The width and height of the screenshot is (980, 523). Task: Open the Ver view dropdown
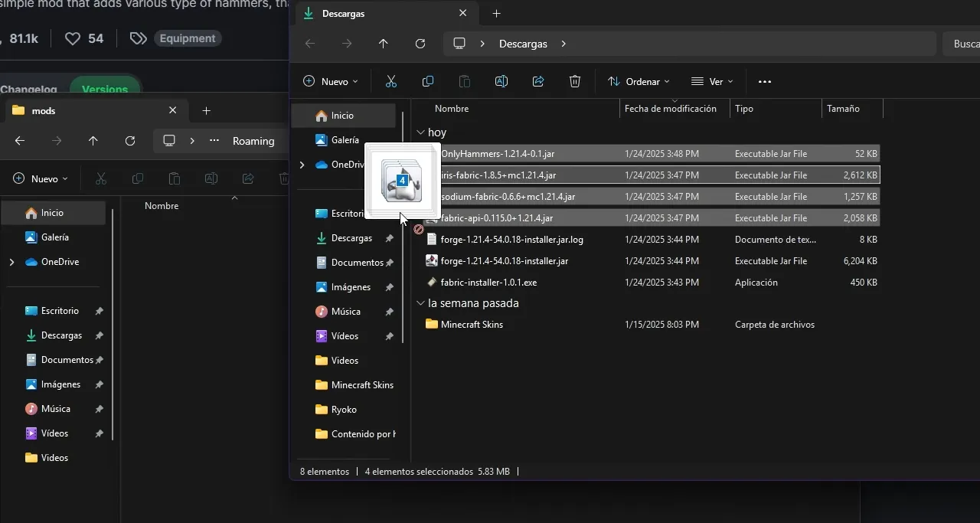point(711,81)
